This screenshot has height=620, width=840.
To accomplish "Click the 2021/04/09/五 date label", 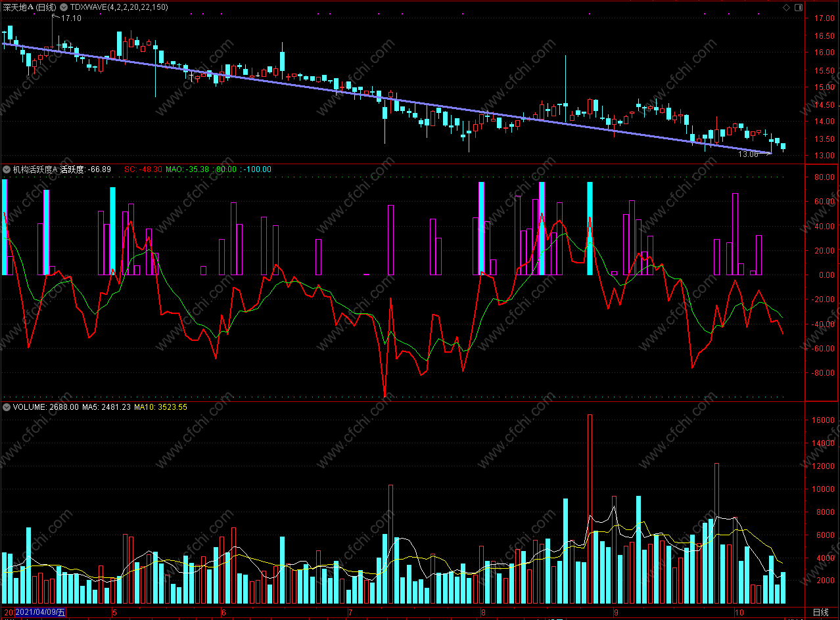I will coord(40,612).
